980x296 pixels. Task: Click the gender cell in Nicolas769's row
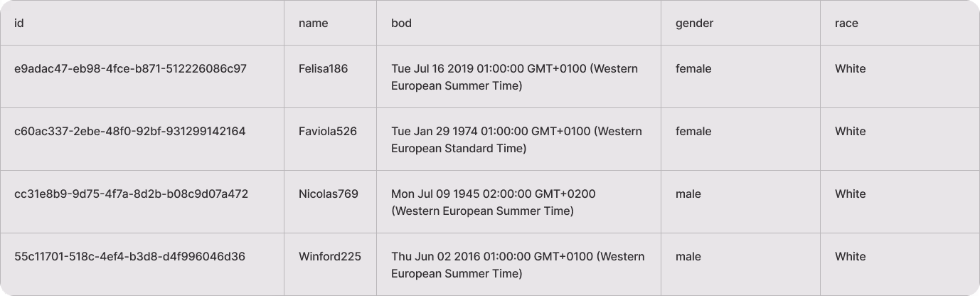pos(688,194)
